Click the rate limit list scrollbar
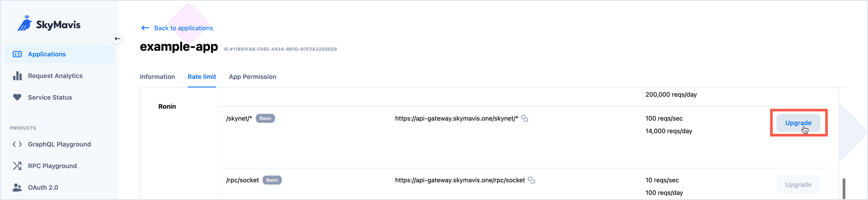Viewport: 868px width, 200px height. coord(843,188)
